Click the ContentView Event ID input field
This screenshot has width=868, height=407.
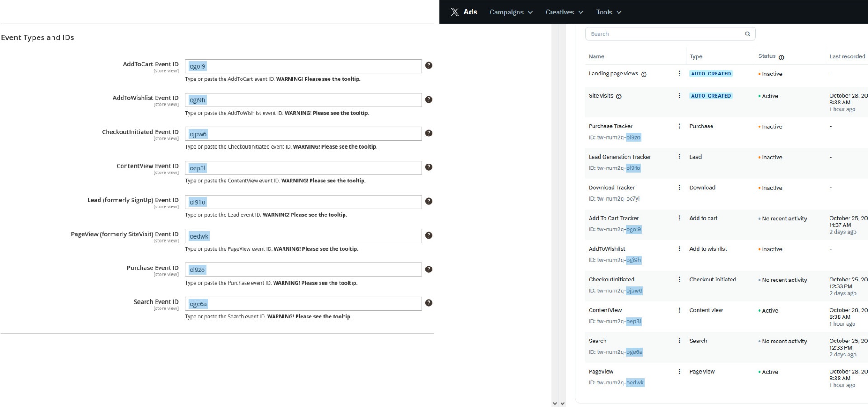[303, 168]
